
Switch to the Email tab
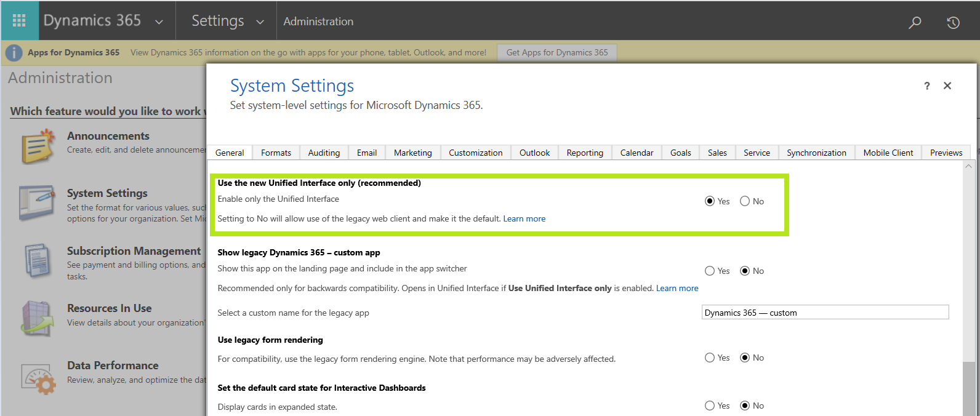click(367, 153)
